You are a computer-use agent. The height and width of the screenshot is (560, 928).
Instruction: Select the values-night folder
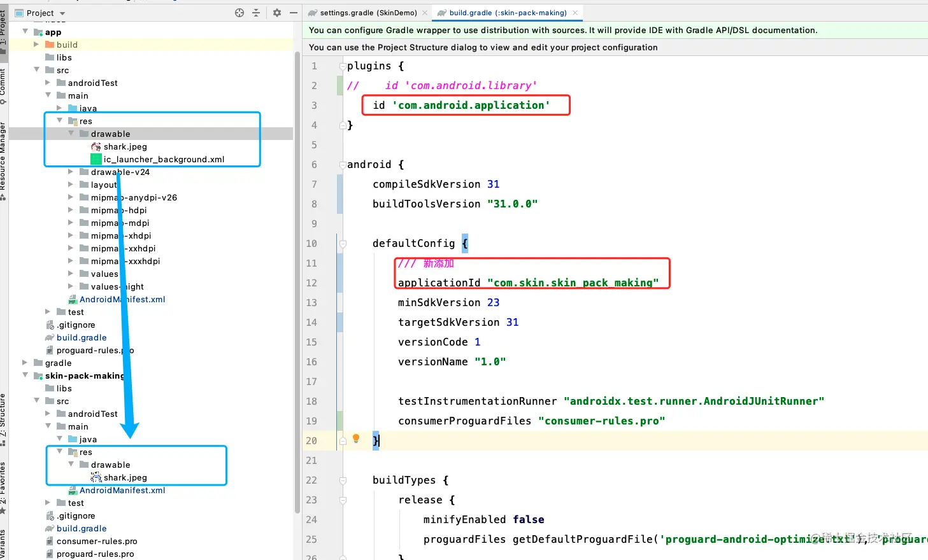click(x=111, y=286)
